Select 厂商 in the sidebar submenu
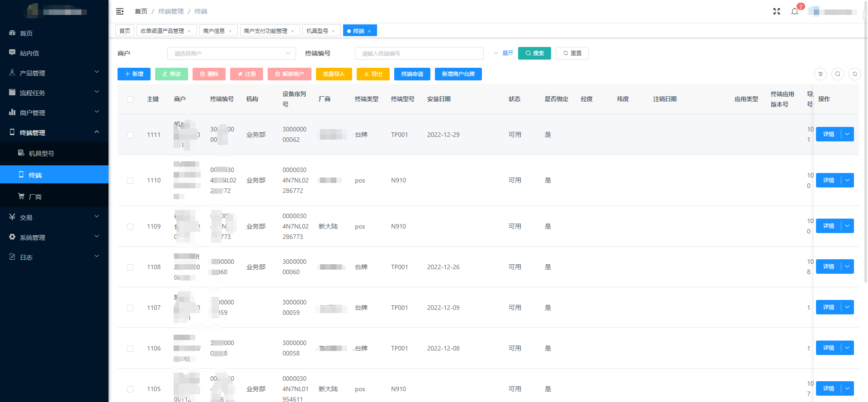868x402 pixels. 54,196
